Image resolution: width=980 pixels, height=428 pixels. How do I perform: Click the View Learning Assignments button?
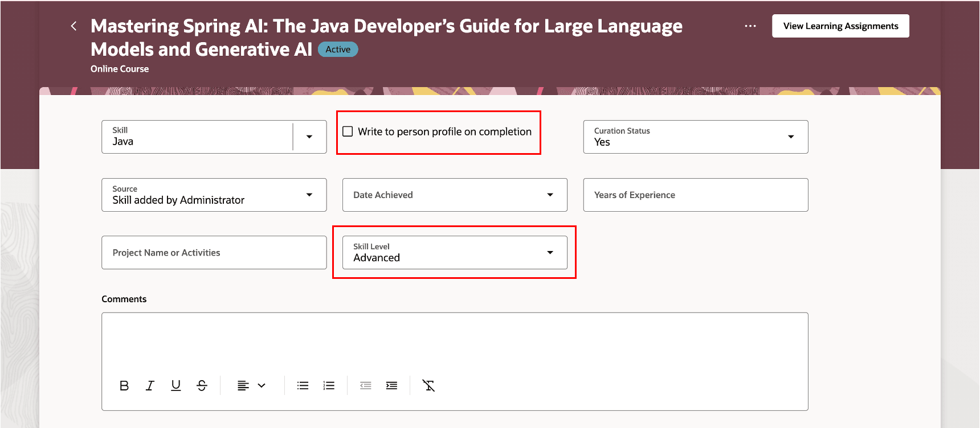[840, 26]
